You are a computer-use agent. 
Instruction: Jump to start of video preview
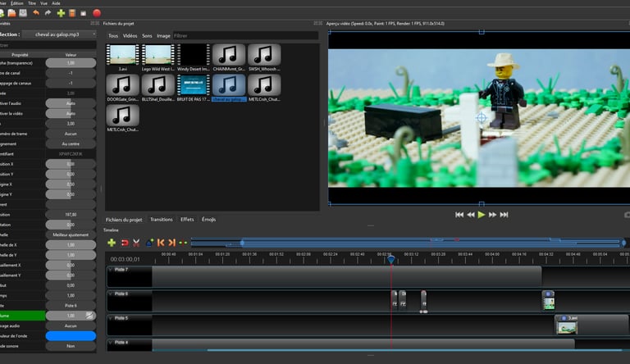[x=459, y=215]
